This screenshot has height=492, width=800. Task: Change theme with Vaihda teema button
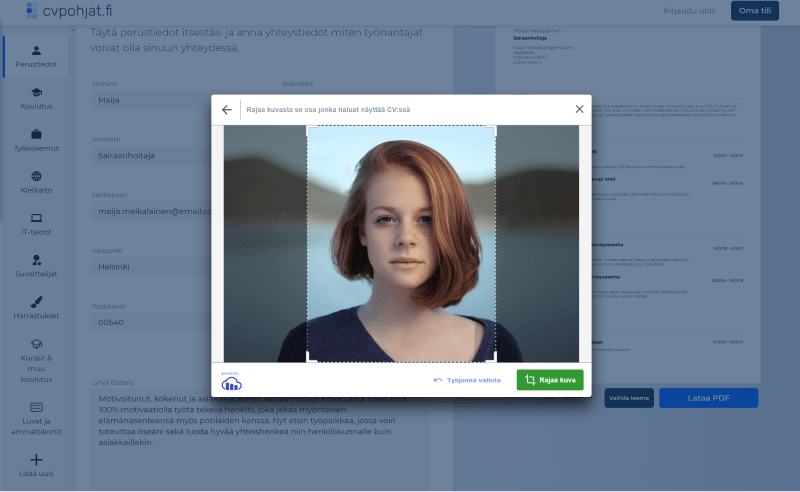[x=629, y=398]
